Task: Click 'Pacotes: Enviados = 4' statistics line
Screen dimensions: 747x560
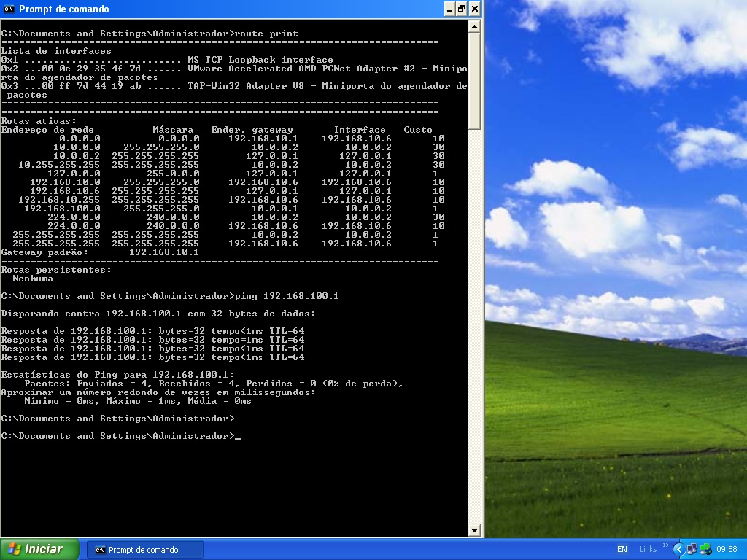Action: [x=214, y=384]
